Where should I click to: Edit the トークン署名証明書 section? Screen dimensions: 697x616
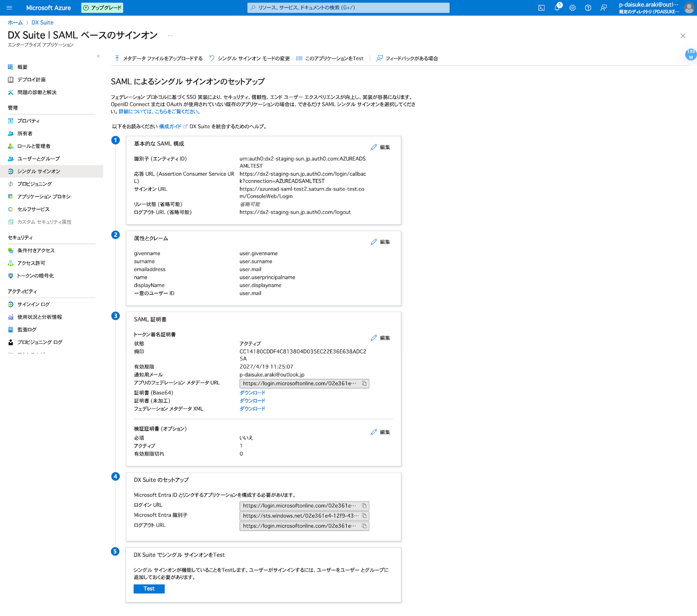pos(380,338)
